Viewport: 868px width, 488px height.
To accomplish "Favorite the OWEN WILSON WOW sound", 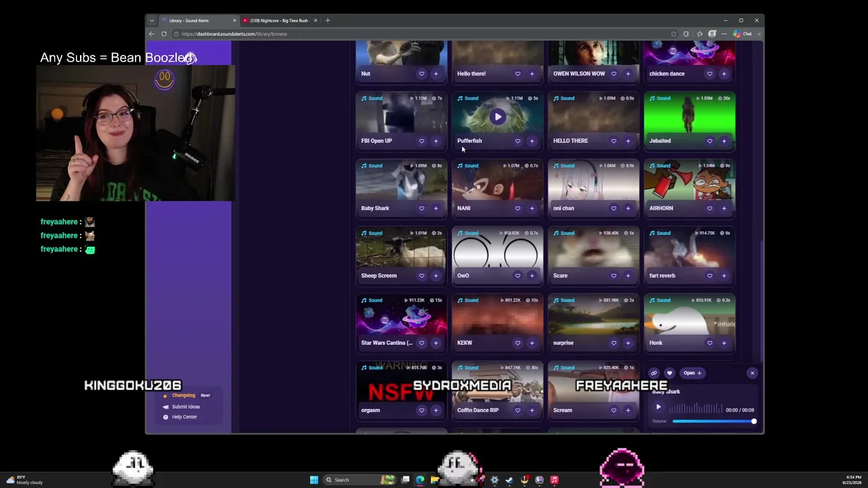I will (614, 74).
